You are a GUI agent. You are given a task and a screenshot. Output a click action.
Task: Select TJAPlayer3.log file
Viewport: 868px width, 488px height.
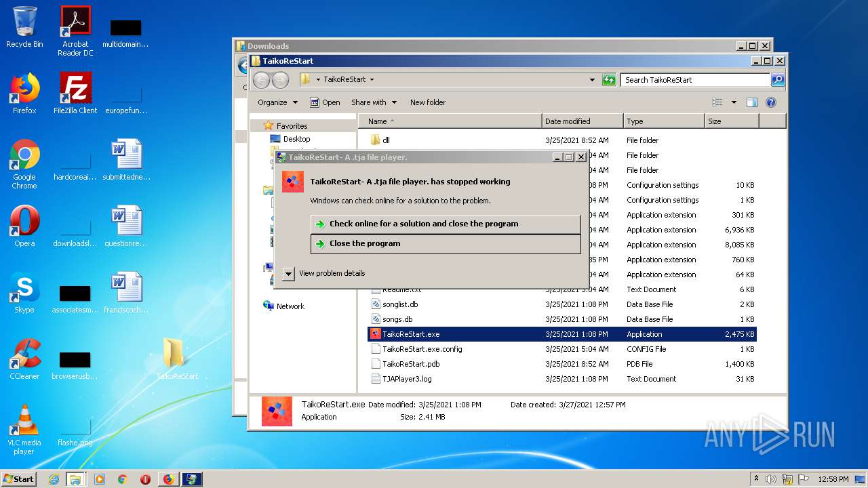(x=407, y=379)
